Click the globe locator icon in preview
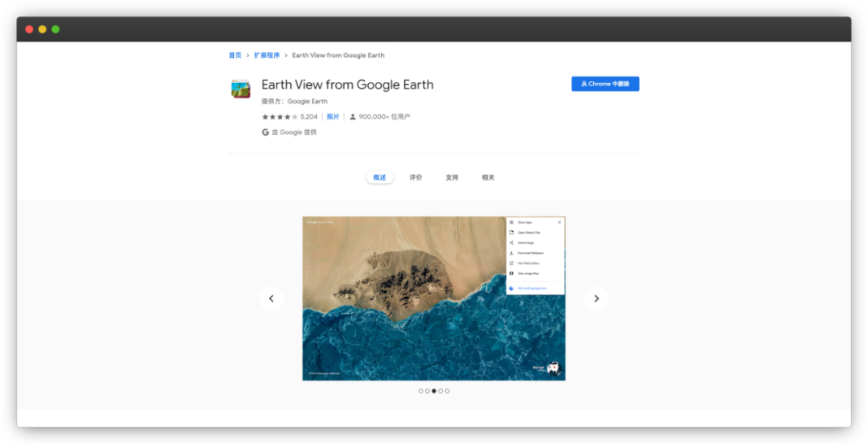Image resolution: width=868 pixels, height=444 pixels. coord(554,369)
